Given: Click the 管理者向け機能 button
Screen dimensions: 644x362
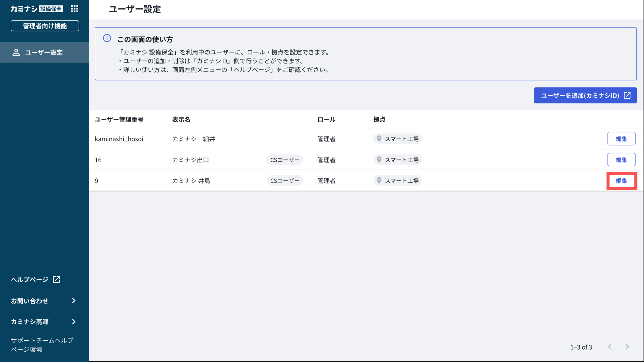Looking at the screenshot, I should pyautogui.click(x=45, y=26).
